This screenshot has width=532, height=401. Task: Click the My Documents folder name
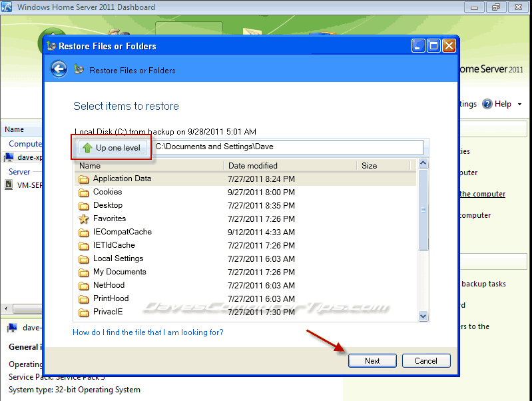tap(120, 272)
